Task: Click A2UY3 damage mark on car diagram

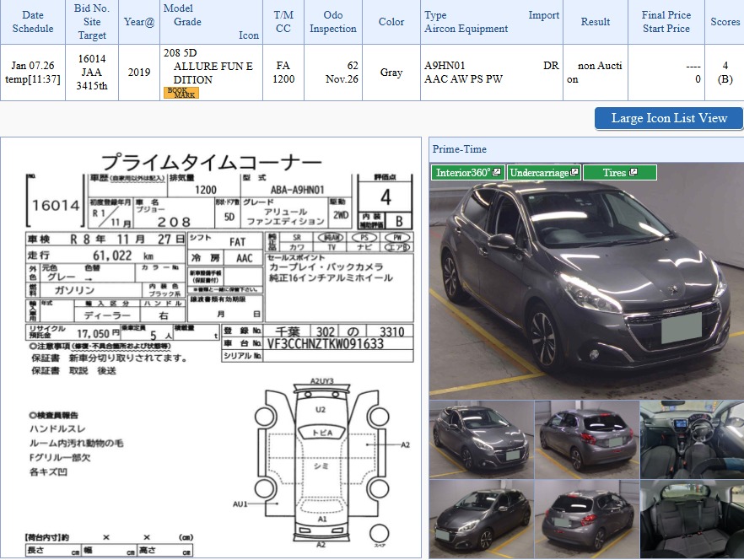Action: [x=321, y=381]
